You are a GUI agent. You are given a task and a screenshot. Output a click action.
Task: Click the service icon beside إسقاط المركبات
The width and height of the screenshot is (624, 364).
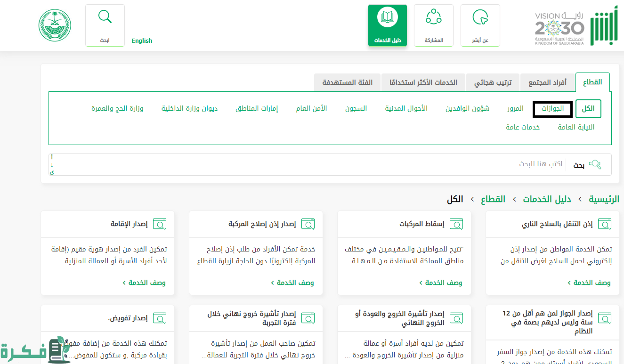pos(456,224)
